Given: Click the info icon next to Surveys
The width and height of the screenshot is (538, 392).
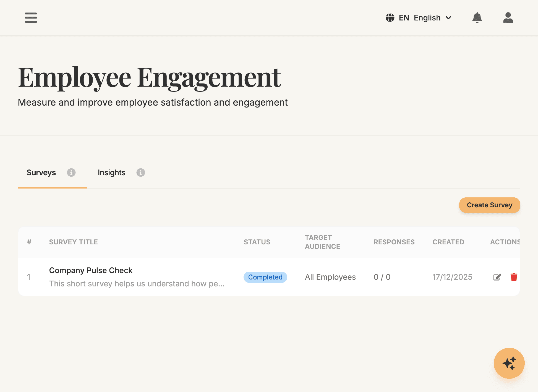Looking at the screenshot, I should pyautogui.click(x=71, y=173).
